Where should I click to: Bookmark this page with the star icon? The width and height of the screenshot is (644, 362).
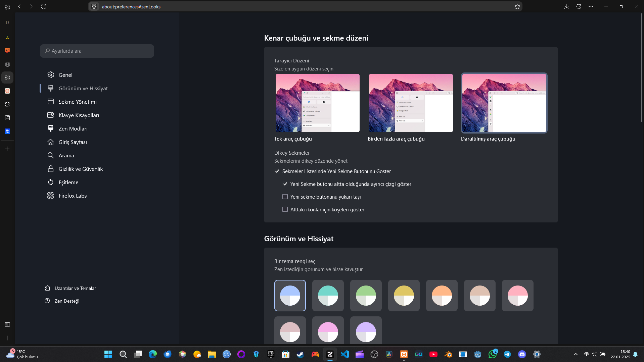click(517, 6)
